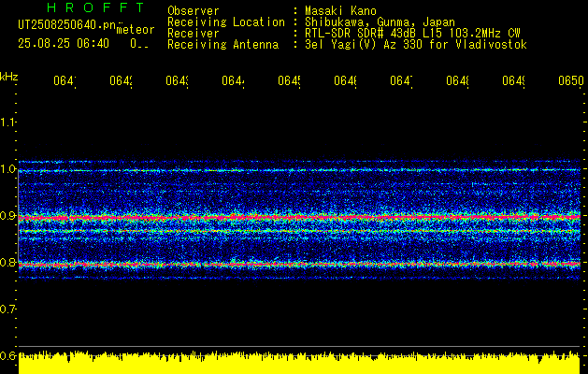Select the 1.0 frequency axis label

click(x=7, y=169)
